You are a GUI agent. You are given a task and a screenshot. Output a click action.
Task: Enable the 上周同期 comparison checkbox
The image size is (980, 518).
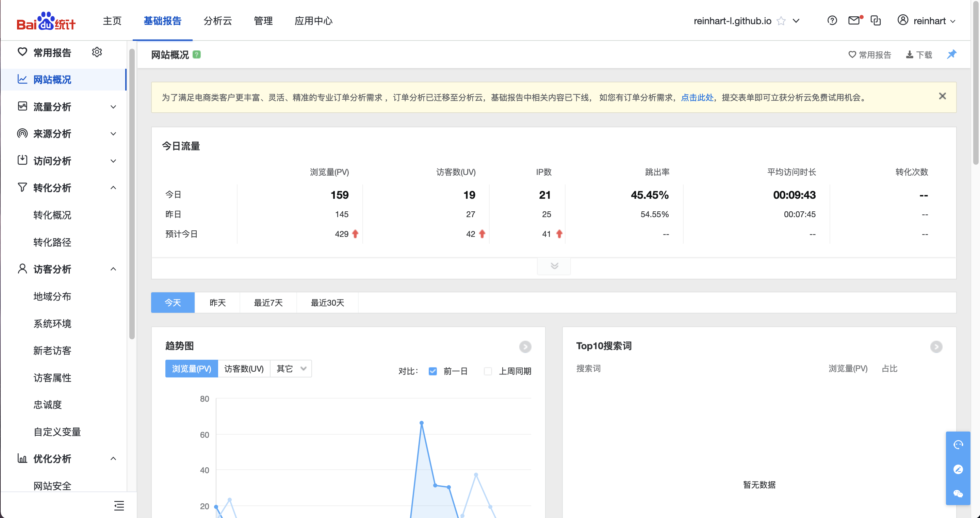pyautogui.click(x=488, y=371)
